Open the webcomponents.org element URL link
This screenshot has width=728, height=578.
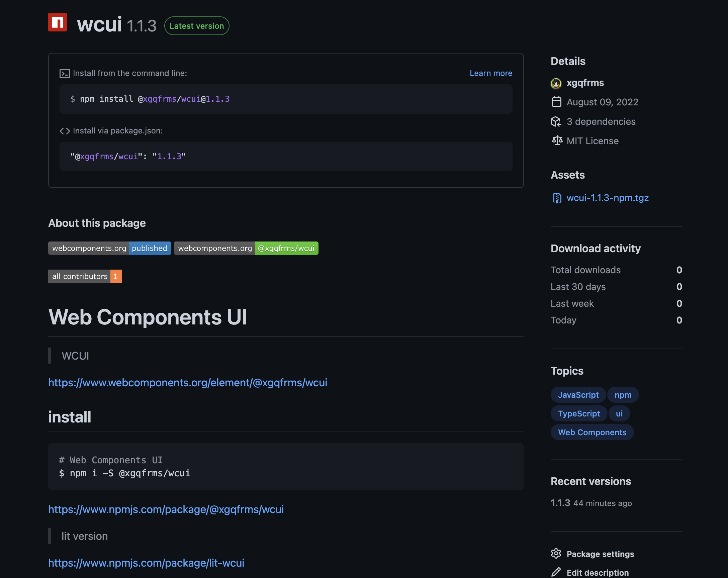[x=187, y=383]
